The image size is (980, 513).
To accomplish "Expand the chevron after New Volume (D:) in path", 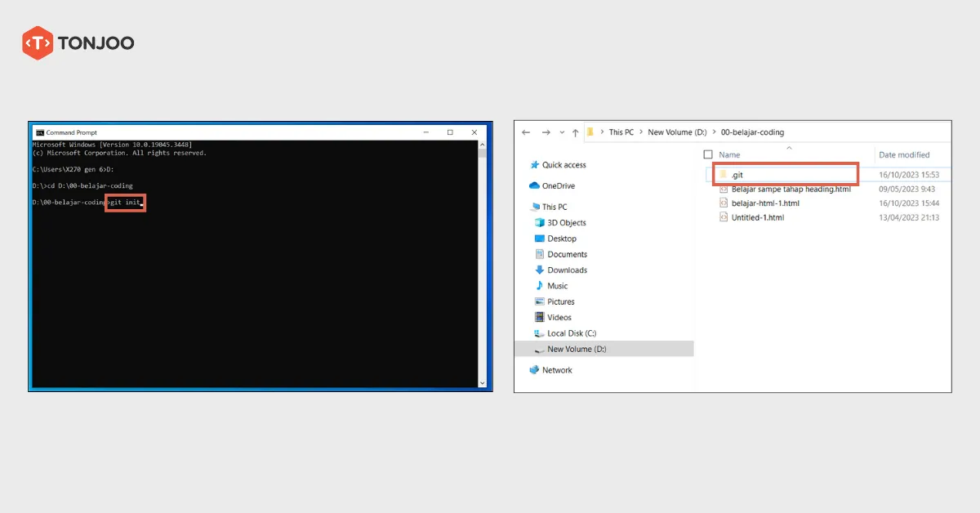I will pos(713,132).
